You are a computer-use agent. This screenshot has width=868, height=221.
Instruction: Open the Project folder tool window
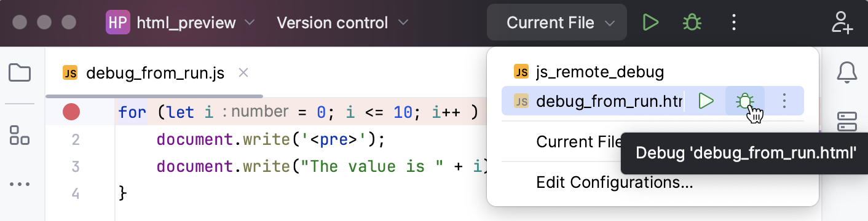click(x=20, y=74)
